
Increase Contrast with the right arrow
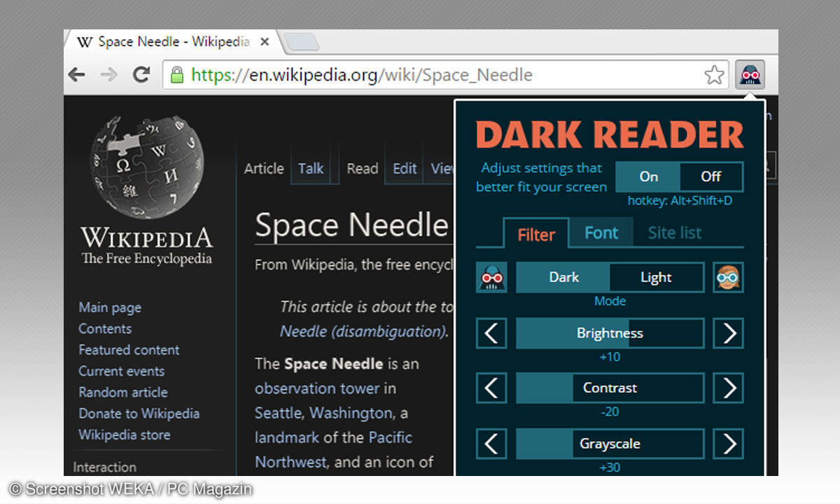click(728, 388)
